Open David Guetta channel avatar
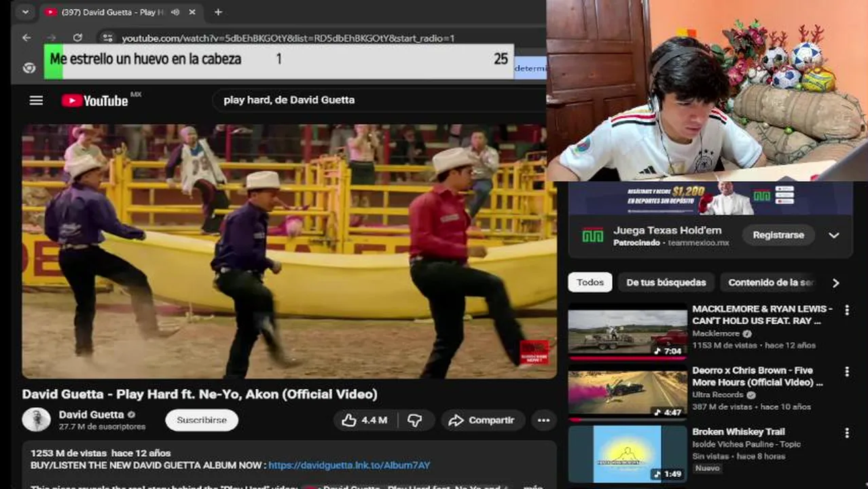Viewport: 868px width, 489px height. point(36,420)
